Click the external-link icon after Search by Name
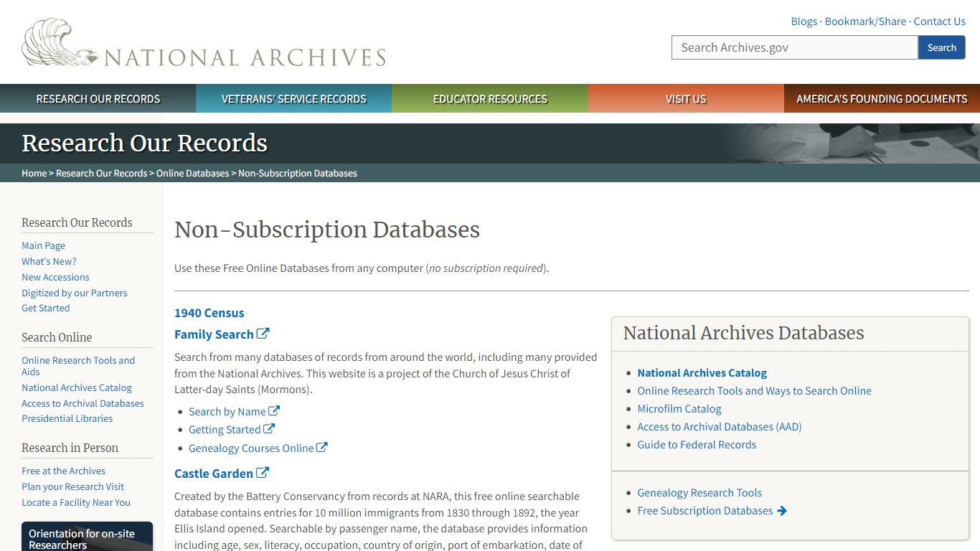 coord(274,411)
